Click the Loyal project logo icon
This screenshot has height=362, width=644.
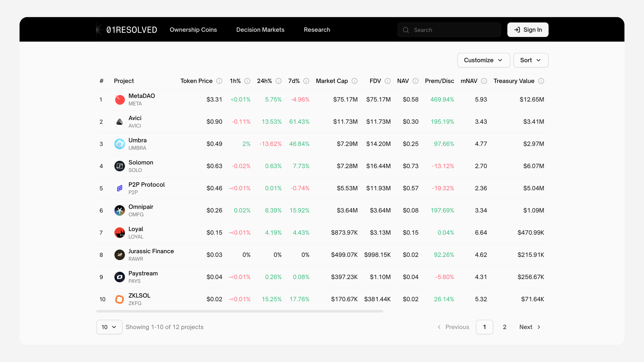click(120, 233)
